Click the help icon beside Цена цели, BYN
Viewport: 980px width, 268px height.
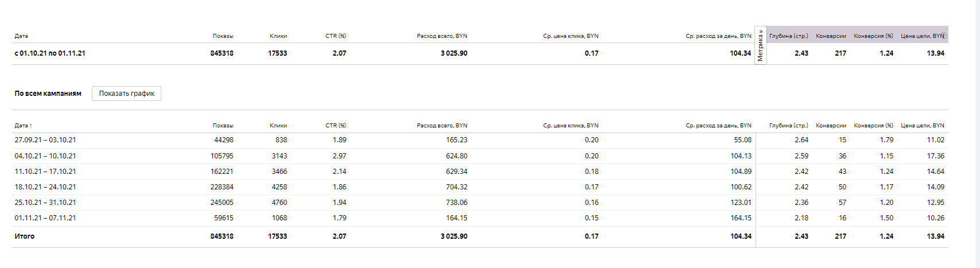942,36
